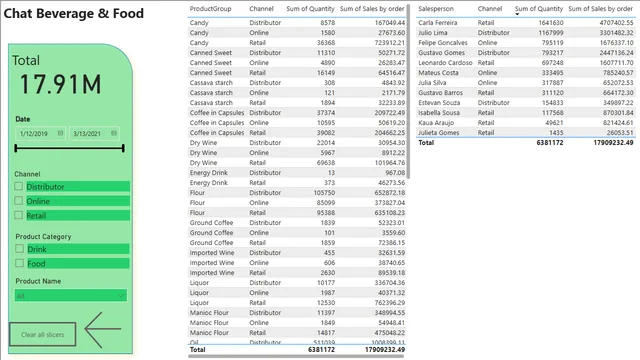Click the vertical scrollbar of the ProductGroup table
Screen dimensions: 640x360
point(408,92)
